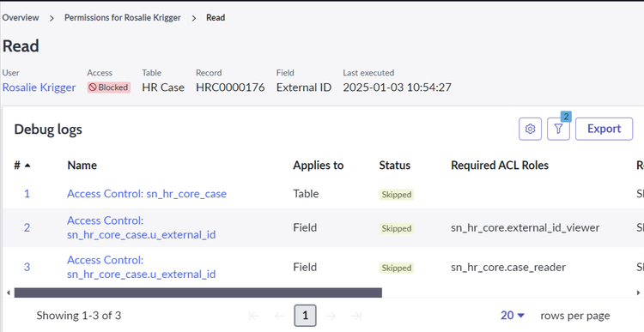Open row number 3 link
The height and width of the screenshot is (332, 644).
click(x=27, y=267)
